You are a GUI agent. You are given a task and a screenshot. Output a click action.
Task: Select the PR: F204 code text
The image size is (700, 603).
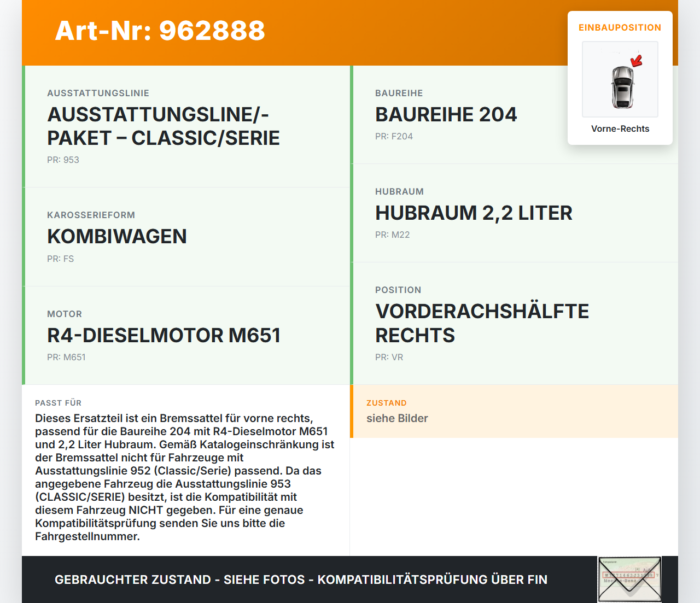394,136
